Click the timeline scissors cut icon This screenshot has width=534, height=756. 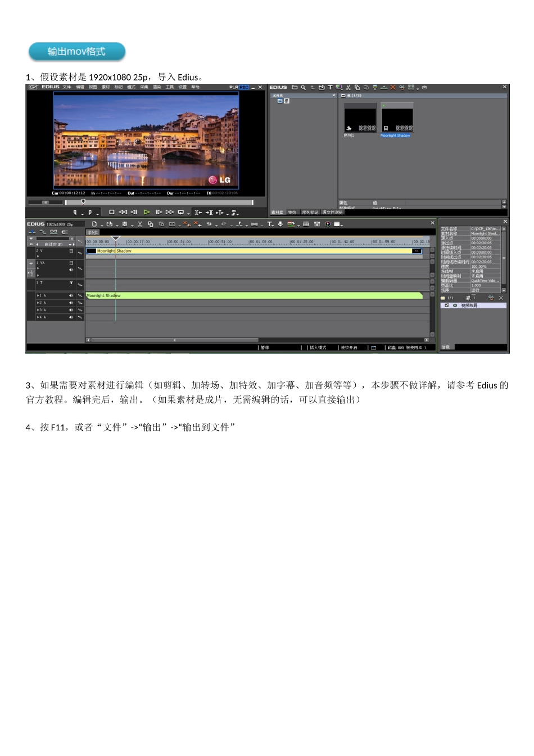coord(140,224)
